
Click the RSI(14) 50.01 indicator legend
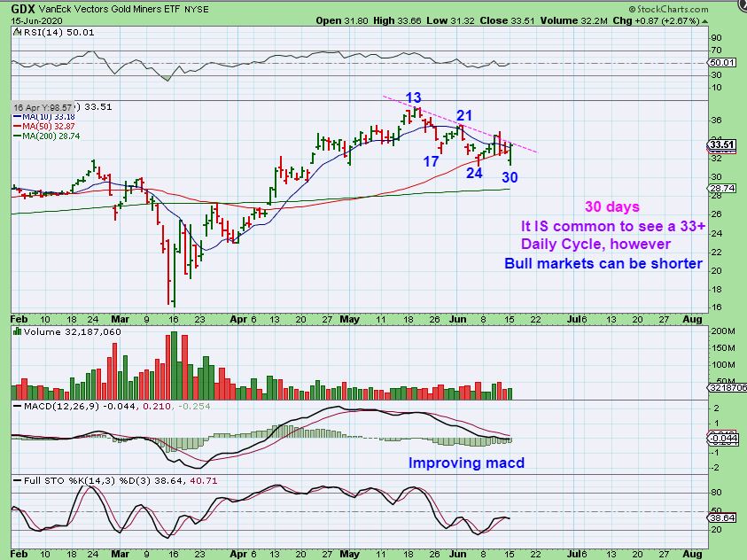tap(58, 33)
